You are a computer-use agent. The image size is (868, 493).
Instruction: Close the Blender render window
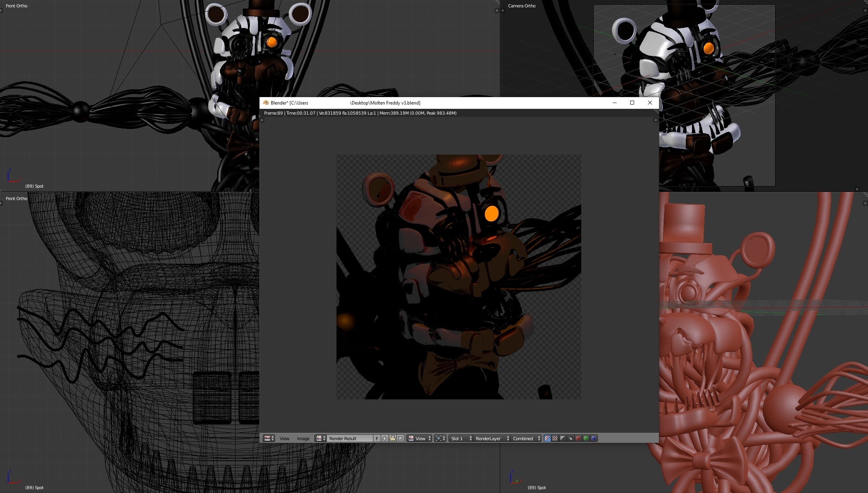click(x=650, y=103)
